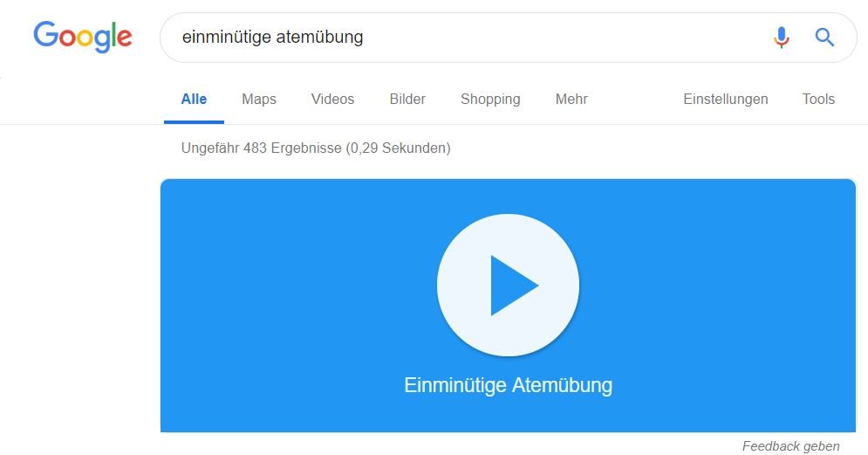
Task: Expand the Mehr dropdown menu
Action: (x=571, y=100)
